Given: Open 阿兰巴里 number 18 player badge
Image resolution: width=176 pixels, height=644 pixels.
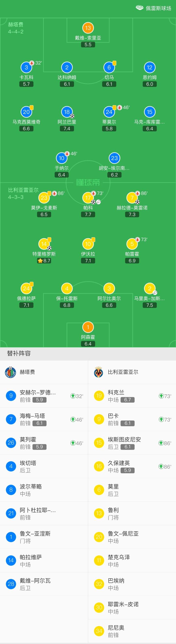Looking at the screenshot, I should pyautogui.click(x=66, y=112).
